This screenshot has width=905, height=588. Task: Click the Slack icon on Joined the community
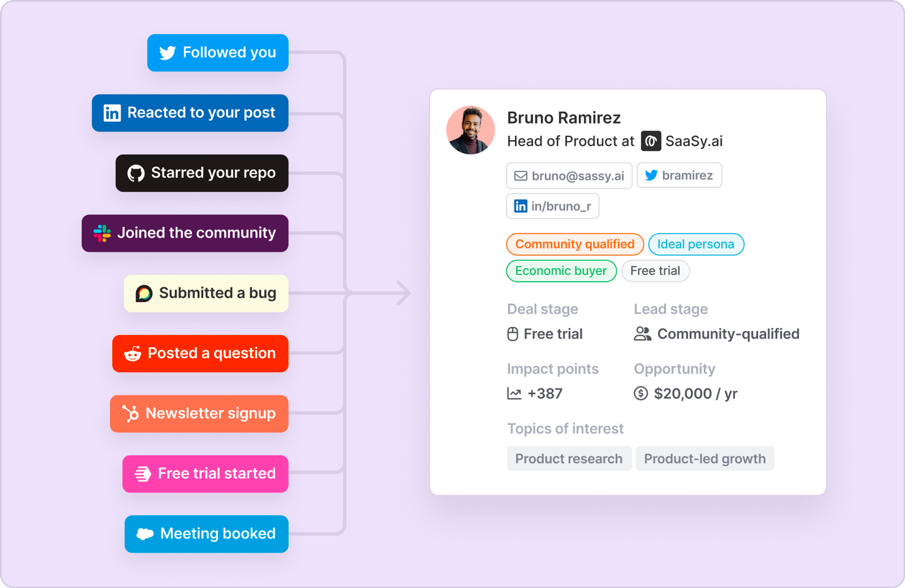point(102,233)
